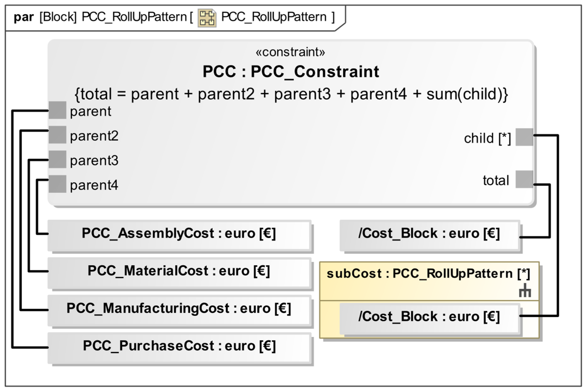The image size is (588, 392).
Task: Select the parent3 port square
Action: 57,159
